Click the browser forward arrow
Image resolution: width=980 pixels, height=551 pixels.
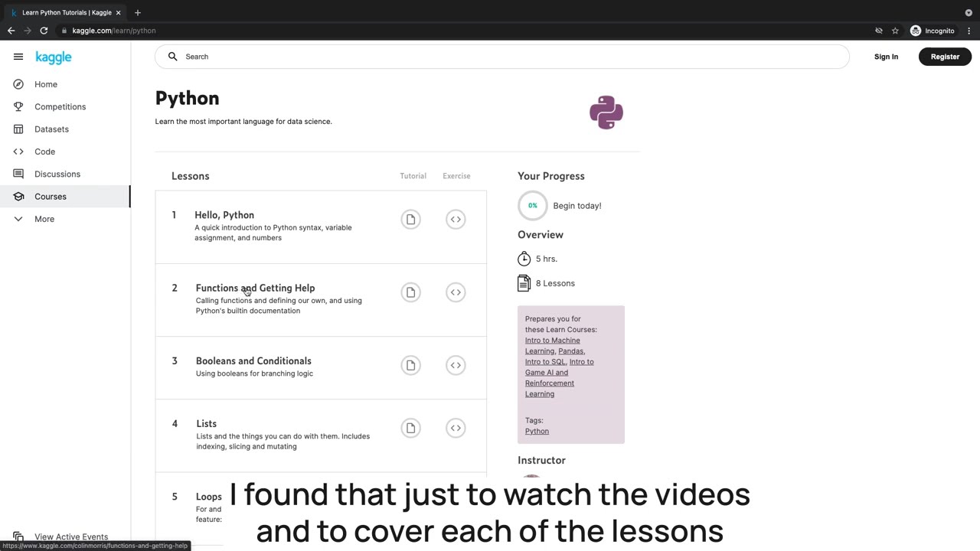point(28,31)
